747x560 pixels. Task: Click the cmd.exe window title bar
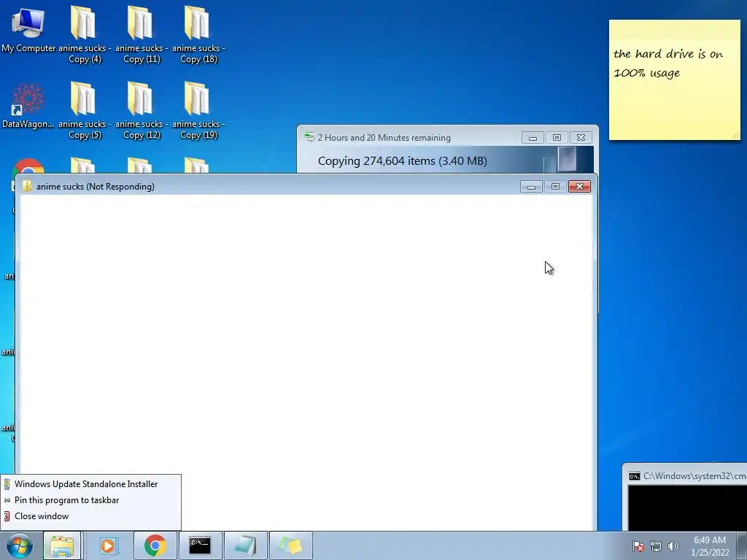686,475
